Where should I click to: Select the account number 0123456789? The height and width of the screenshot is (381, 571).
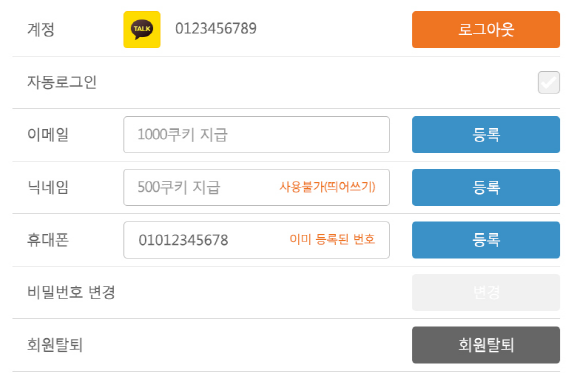point(216,29)
